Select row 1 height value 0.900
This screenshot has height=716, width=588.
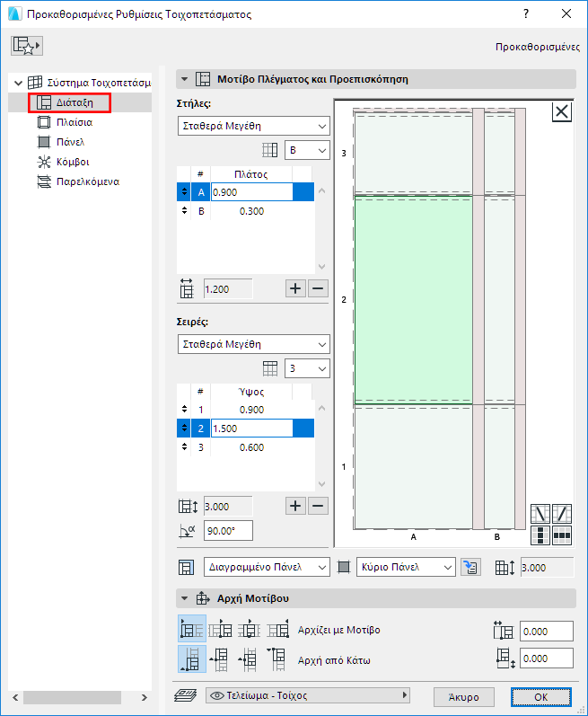pyautogui.click(x=251, y=410)
